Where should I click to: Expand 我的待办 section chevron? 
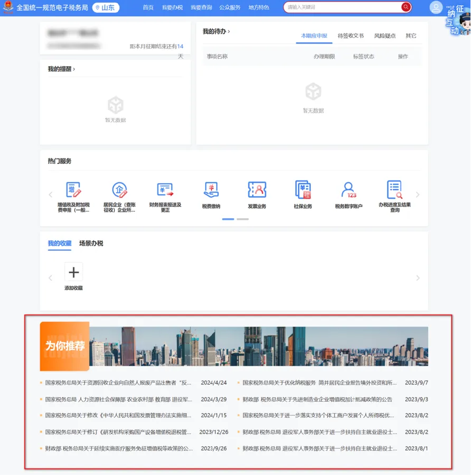point(229,31)
